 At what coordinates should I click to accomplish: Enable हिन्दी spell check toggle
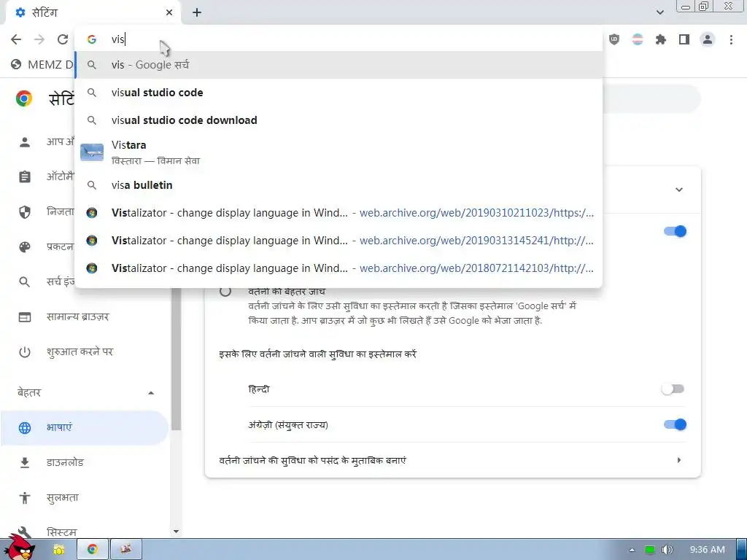(x=673, y=389)
